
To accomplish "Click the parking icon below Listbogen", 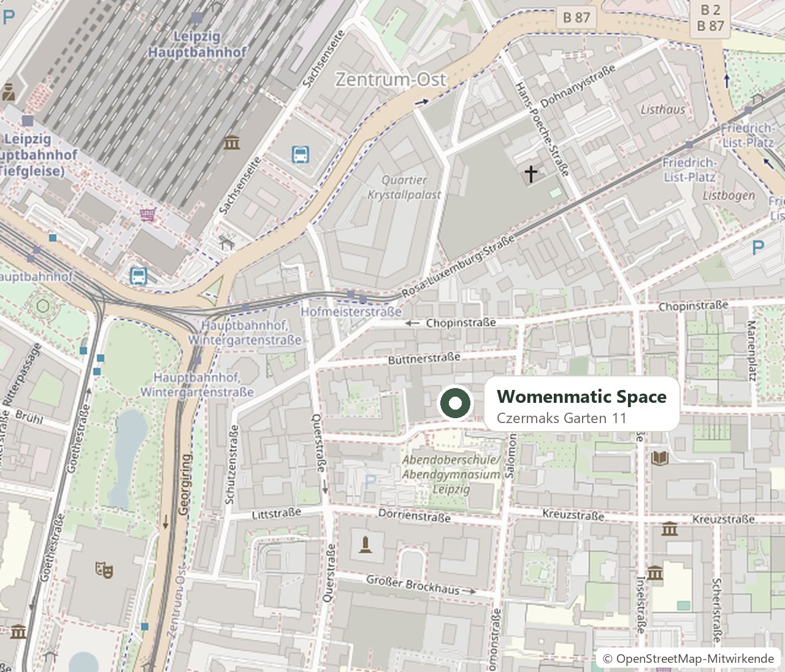I will [x=758, y=248].
